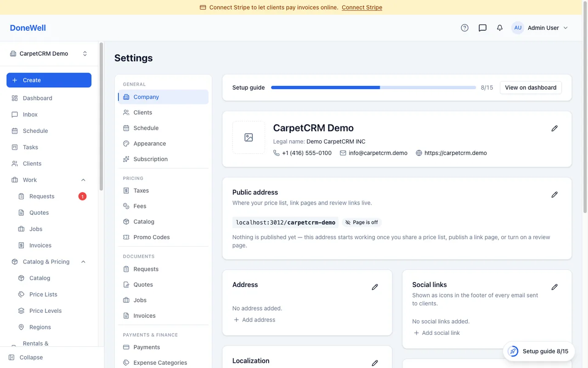The image size is (588, 368).
Task: Collapse the Work sidebar section
Action: (x=83, y=180)
